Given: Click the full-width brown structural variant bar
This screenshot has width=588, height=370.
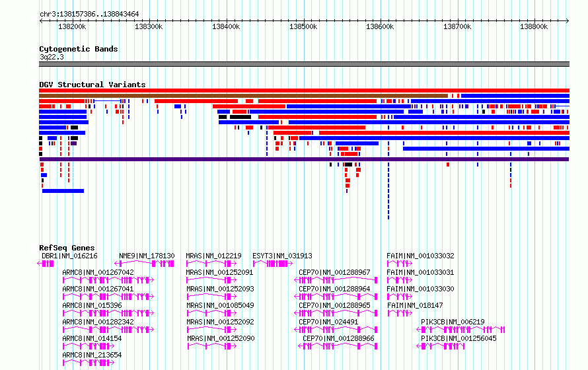Looking at the screenshot, I should pyautogui.click(x=243, y=96).
